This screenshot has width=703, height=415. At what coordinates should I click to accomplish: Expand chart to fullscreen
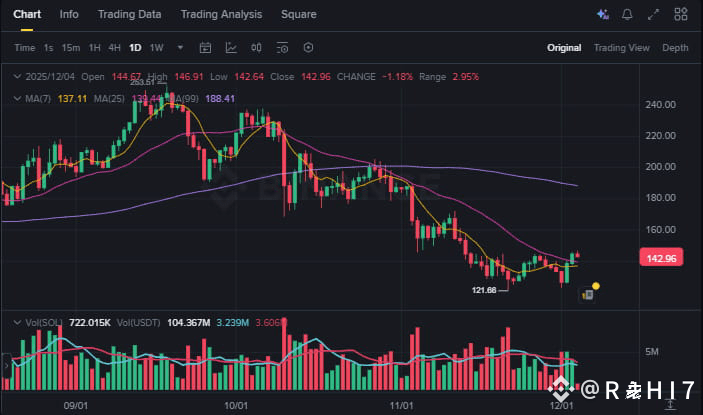(654, 15)
